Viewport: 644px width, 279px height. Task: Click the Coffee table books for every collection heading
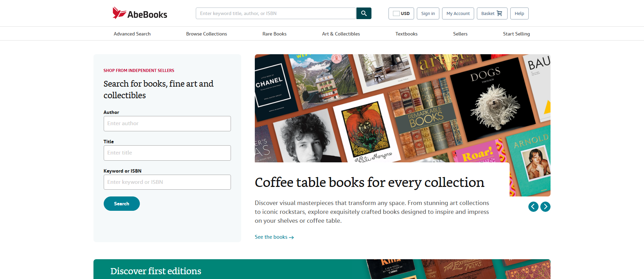tap(369, 182)
